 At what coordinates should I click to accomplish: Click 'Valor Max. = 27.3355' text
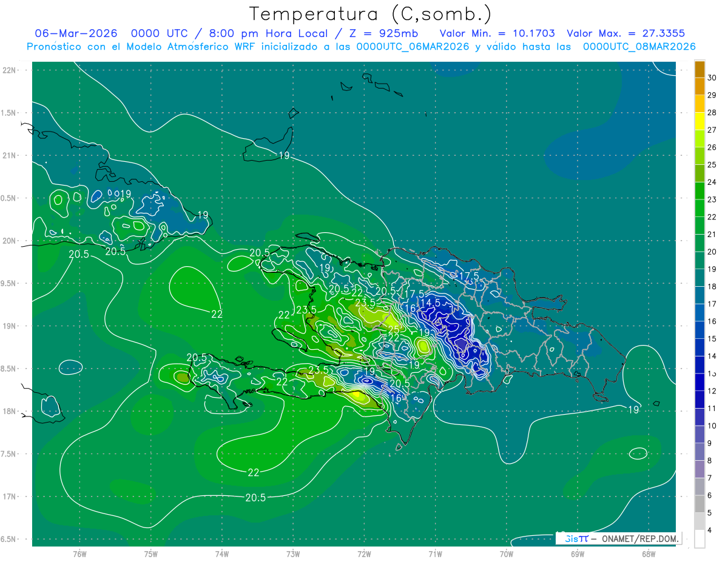[625, 33]
